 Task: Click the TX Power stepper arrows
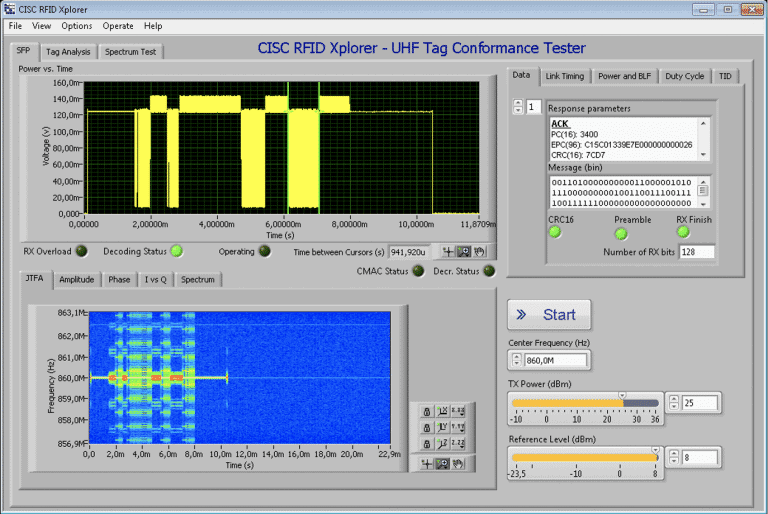coord(674,403)
